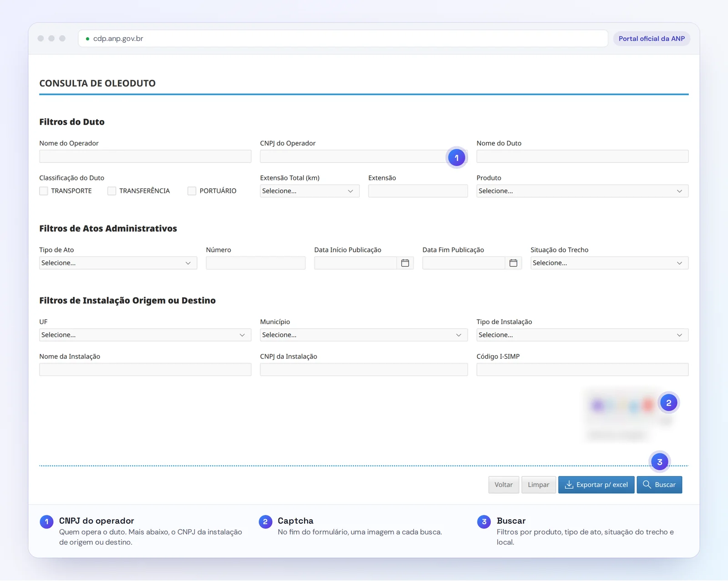Check the TRANSFERÊNCIA classification checkbox
The width and height of the screenshot is (728, 581).
pyautogui.click(x=112, y=191)
